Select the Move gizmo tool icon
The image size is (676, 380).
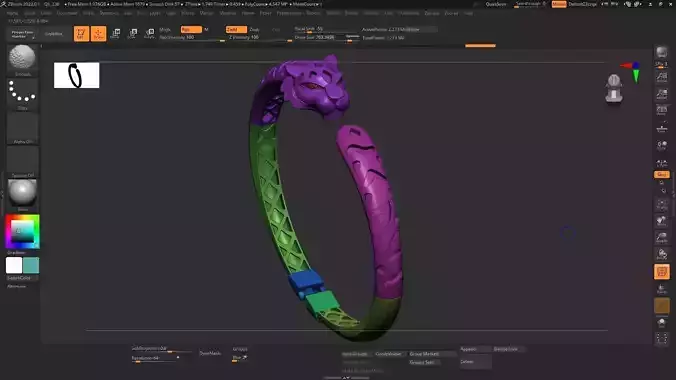pos(116,34)
